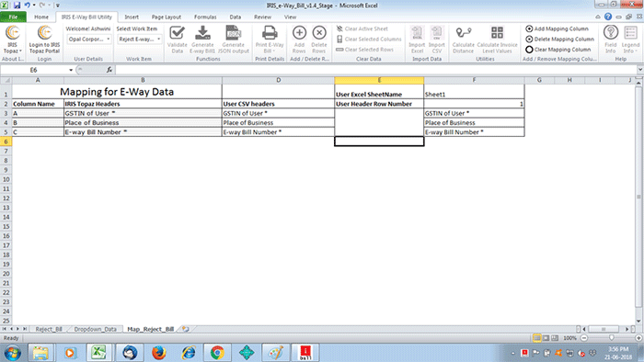Click the Insert Worksheet icon
644x362 pixels.
click(x=186, y=329)
